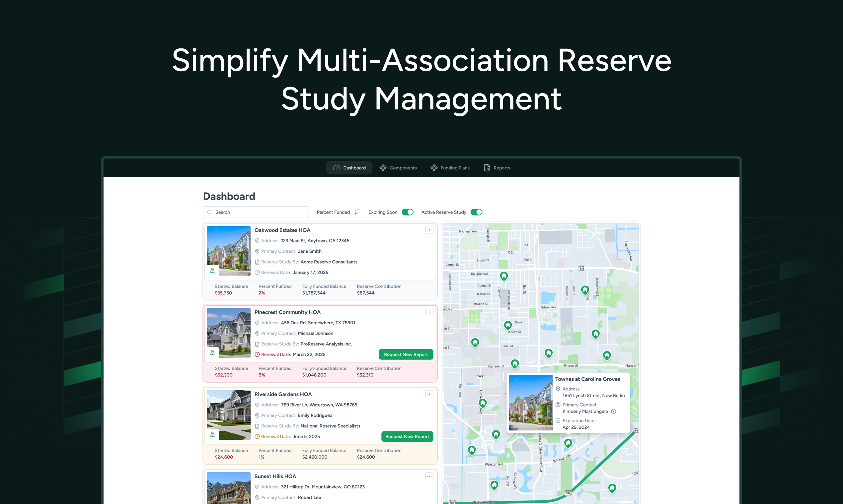Click the popup Primary Contact person icon
The height and width of the screenshot is (504, 843).
[558, 405]
